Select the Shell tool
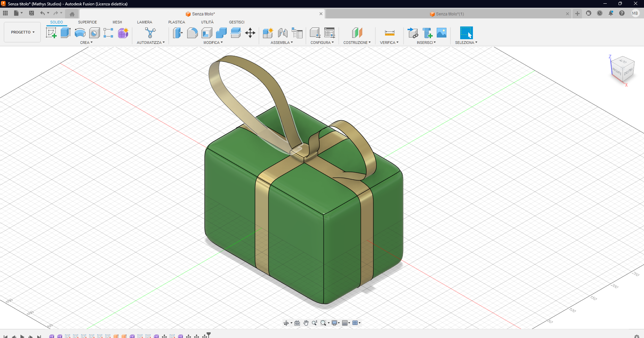This screenshot has height=338, width=644. pyautogui.click(x=207, y=33)
